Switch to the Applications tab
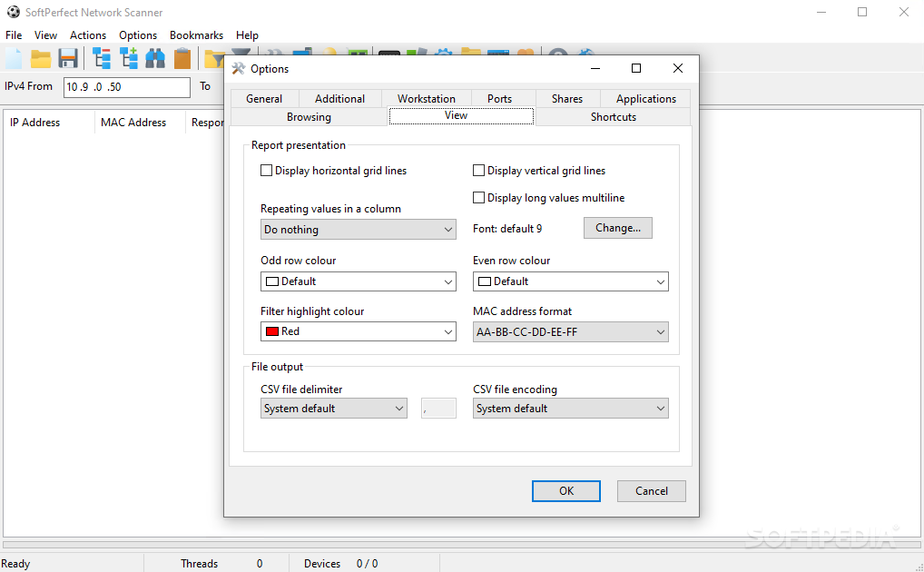This screenshot has width=924, height=572. (646, 98)
